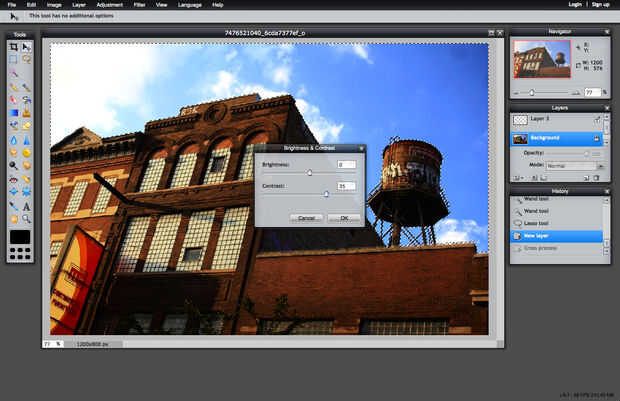Select the Blur tool
This screenshot has width=620, height=401.
click(14, 140)
